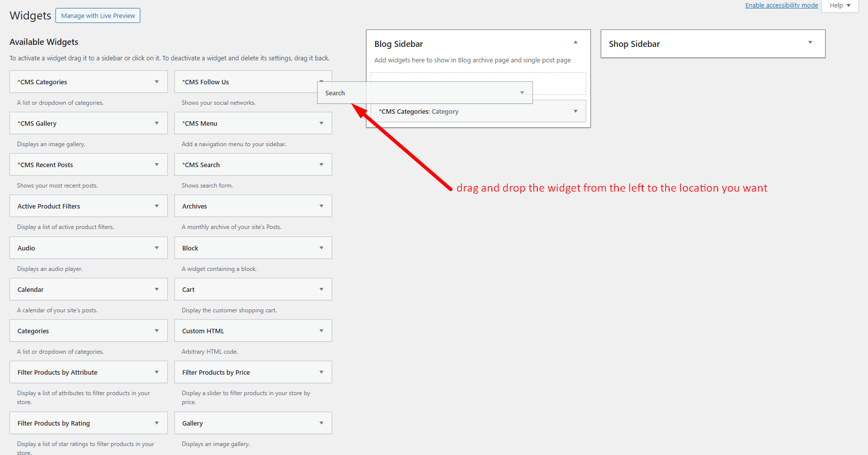Click Enable accessibility mode link
This screenshot has width=868, height=455.
(782, 5)
